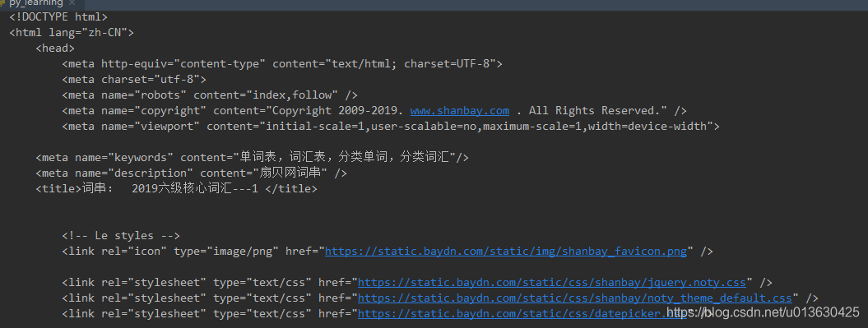This screenshot has width=868, height=328.
Task: Click the <!DOCTYPE html> line
Action: (x=58, y=17)
